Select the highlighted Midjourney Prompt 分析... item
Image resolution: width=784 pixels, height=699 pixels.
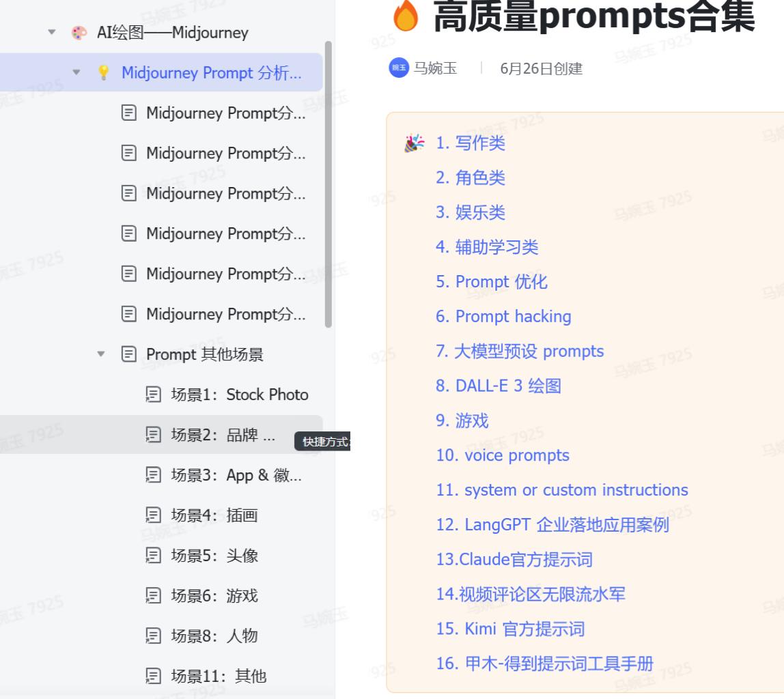161,72
